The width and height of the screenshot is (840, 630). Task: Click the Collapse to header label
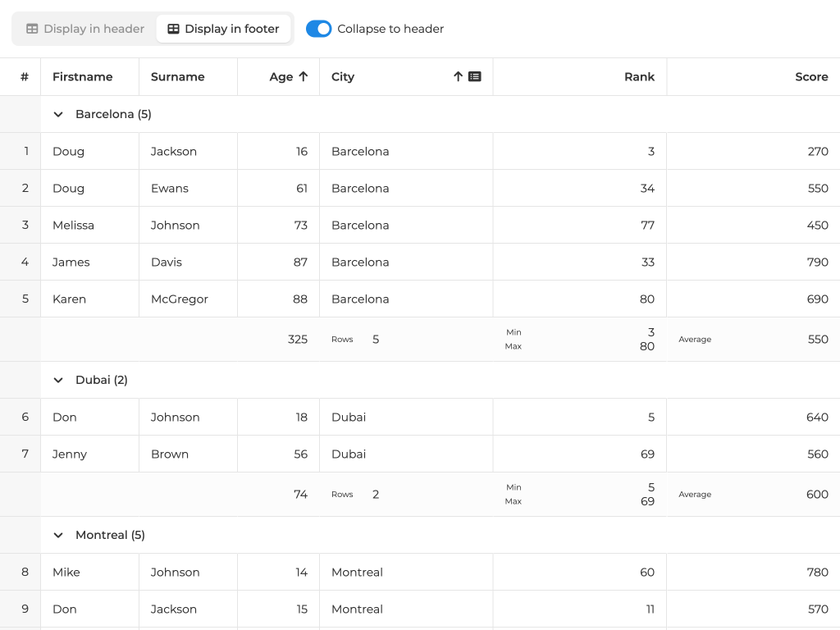pyautogui.click(x=390, y=29)
